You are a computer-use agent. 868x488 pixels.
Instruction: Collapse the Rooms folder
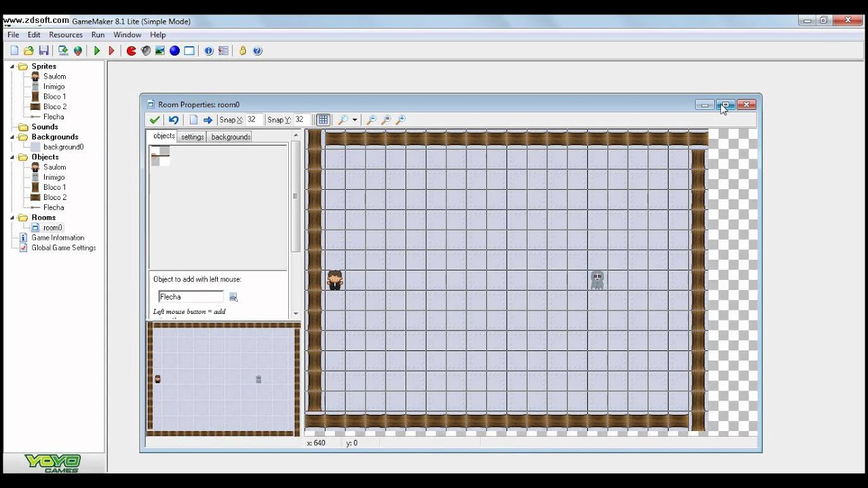12,218
